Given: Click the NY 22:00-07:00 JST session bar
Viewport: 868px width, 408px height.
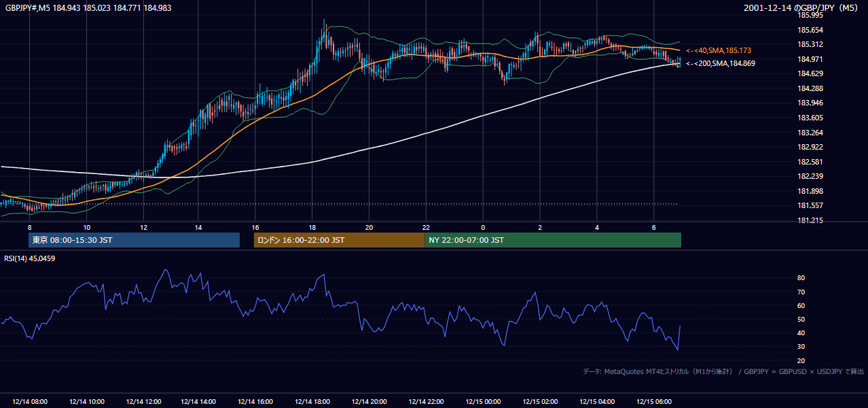Looking at the screenshot, I should (553, 240).
